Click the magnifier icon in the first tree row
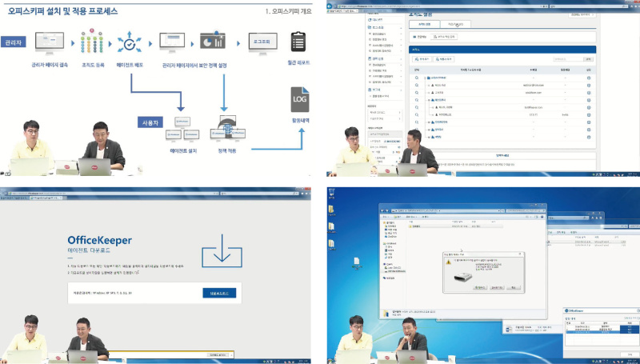Image resolution: width=640 pixels, height=364 pixels. tap(416, 78)
